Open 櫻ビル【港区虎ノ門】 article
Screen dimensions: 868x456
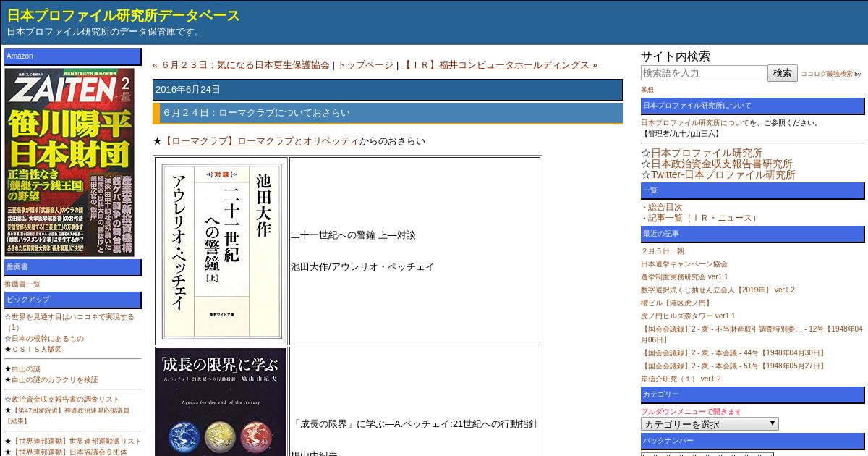676,303
